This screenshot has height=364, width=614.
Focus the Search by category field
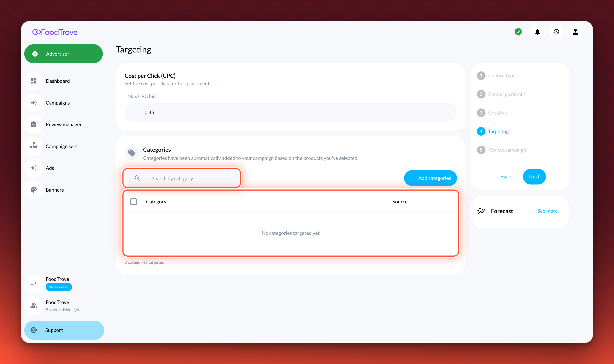click(182, 178)
